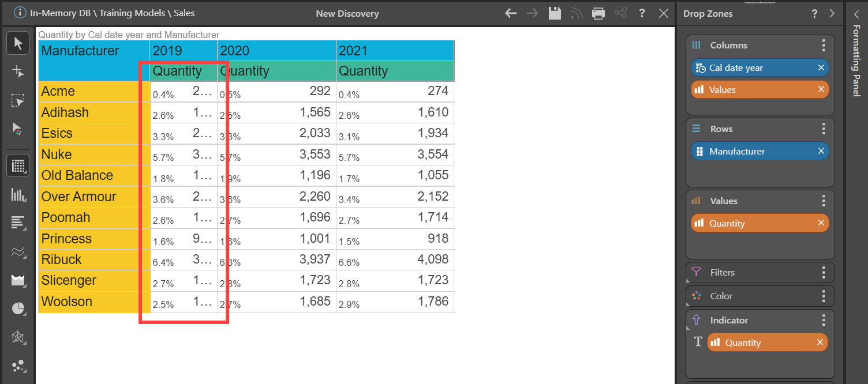The image size is (868, 384).
Task: Click the Manufacturer column header
Action: [x=80, y=51]
